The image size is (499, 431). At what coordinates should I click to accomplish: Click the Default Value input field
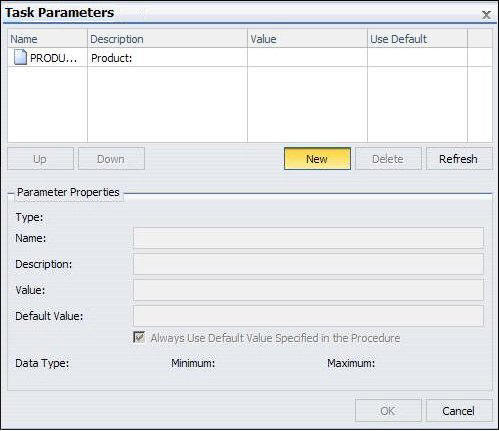click(308, 316)
